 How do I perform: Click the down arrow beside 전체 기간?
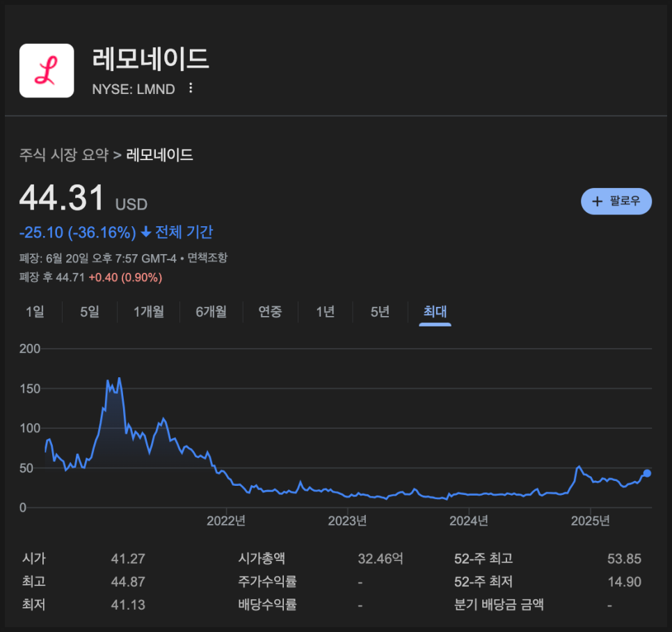point(146,232)
